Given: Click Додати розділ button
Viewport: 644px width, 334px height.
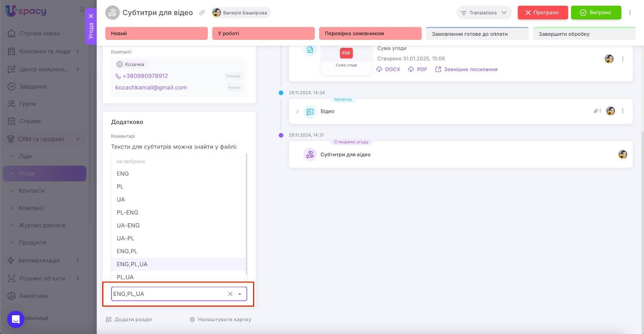Looking at the screenshot, I should click(129, 320).
